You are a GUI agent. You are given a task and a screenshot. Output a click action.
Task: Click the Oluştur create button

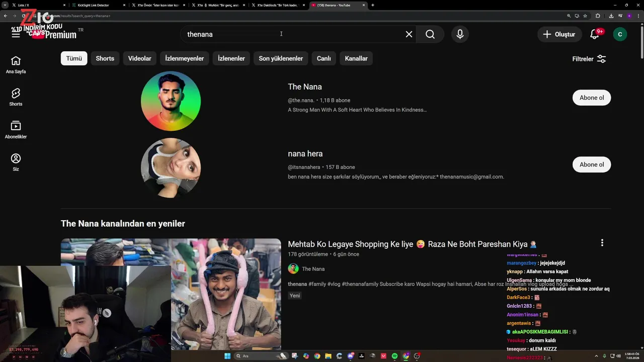[x=559, y=34]
